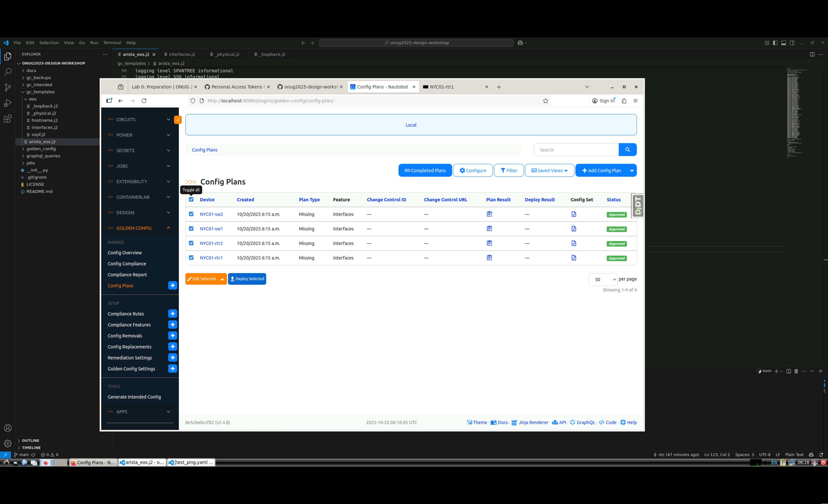Screen dimensions: 828x504
Task: Reload the browser page
Action: pyautogui.click(x=144, y=101)
